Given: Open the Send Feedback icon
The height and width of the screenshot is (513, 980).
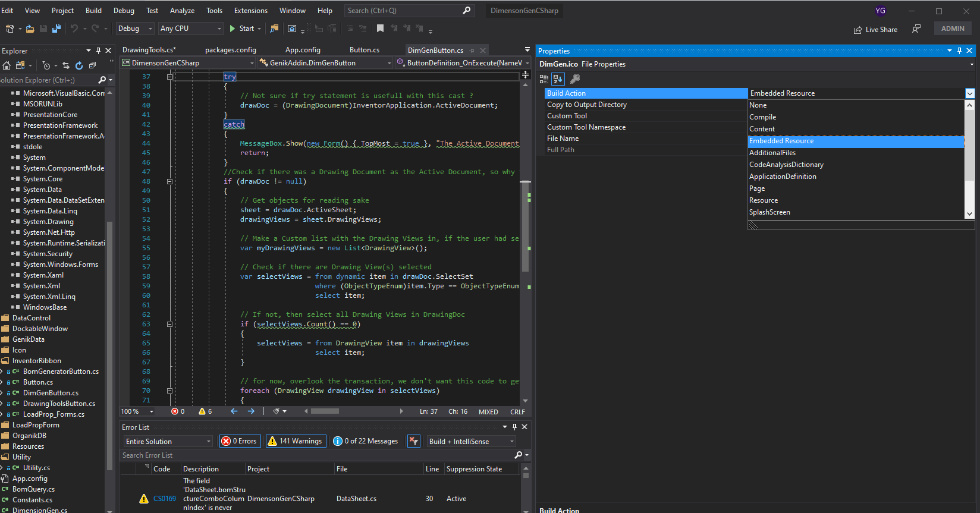Looking at the screenshot, I should [x=916, y=29].
